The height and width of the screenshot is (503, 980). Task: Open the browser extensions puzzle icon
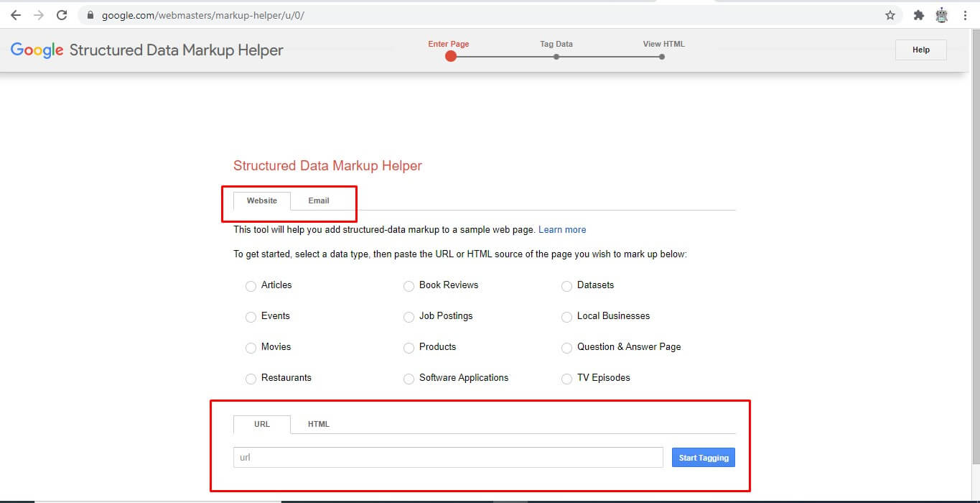(919, 14)
